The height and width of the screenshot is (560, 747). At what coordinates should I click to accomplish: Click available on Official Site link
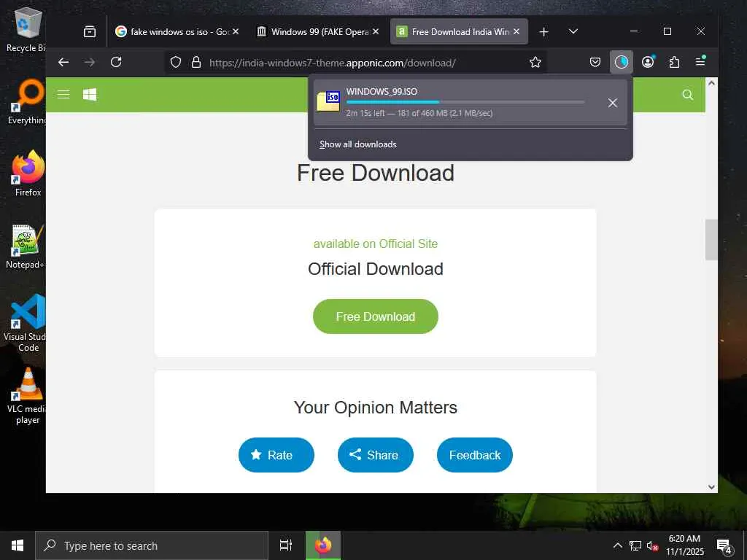[376, 244]
